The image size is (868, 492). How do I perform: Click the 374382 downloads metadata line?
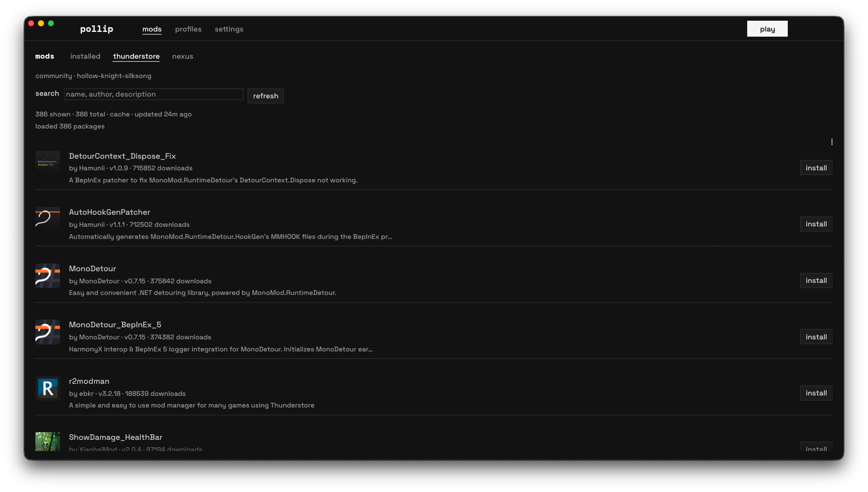pyautogui.click(x=140, y=337)
